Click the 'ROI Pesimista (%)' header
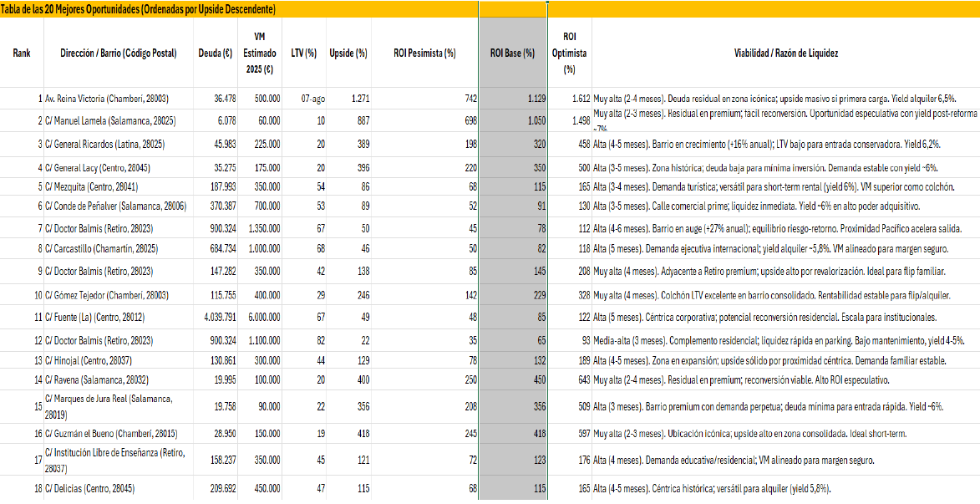980x504 pixels. tap(424, 53)
